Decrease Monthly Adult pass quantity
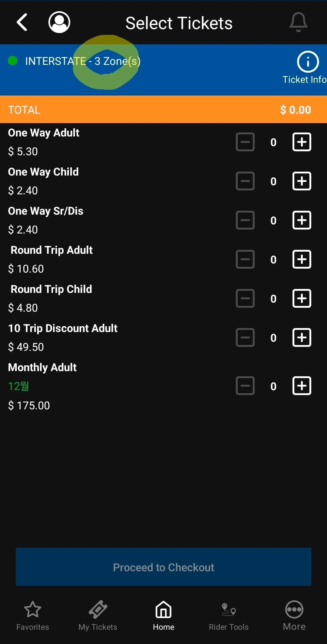327x644 pixels. click(x=245, y=386)
